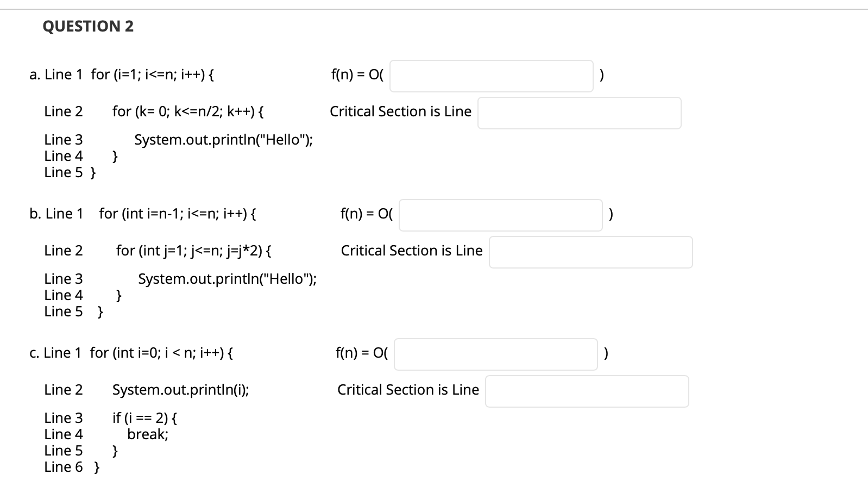Click the Hello println statement in part b
The image size is (868, 499).
pyautogui.click(x=227, y=279)
